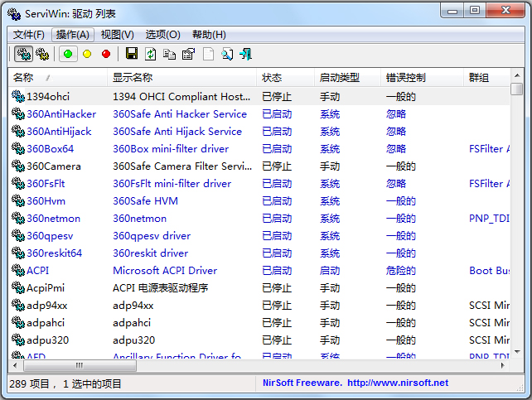Click the exit door toolbar icon
The height and width of the screenshot is (400, 532).
pos(245,54)
